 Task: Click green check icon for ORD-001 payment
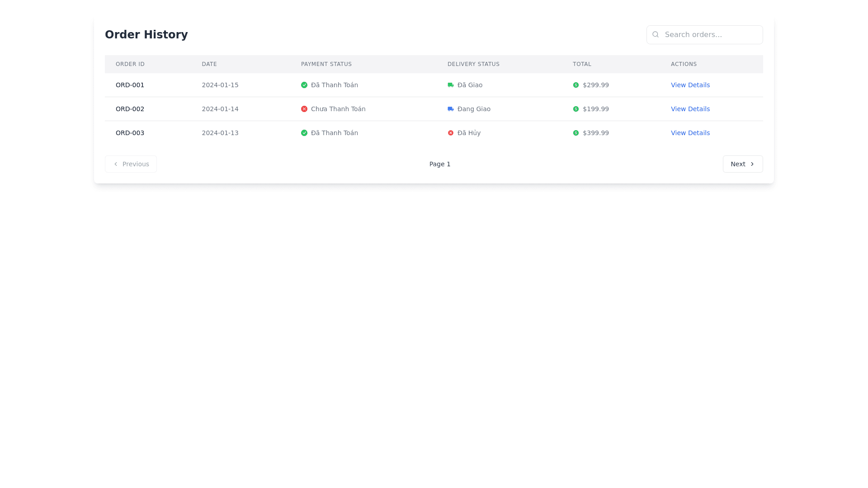tap(304, 85)
